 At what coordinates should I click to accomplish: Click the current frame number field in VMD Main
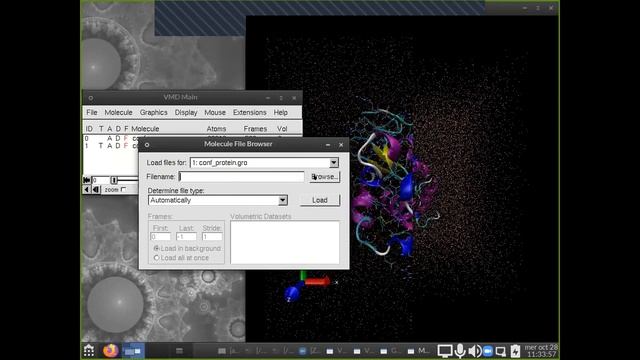[x=100, y=180]
